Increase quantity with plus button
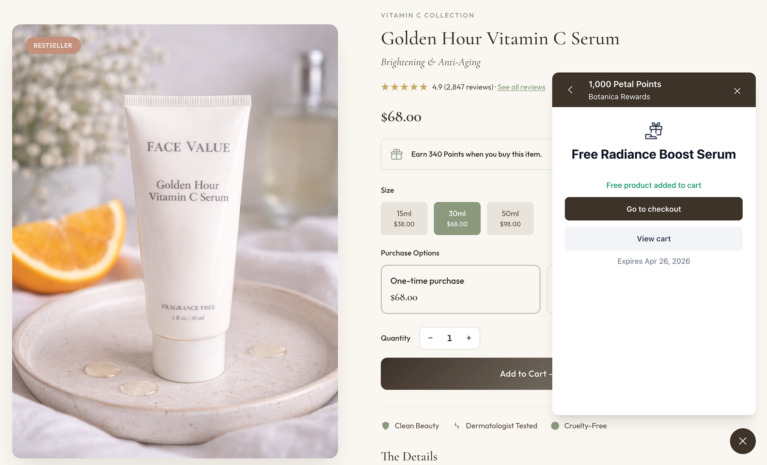This screenshot has height=465, width=767. tap(469, 338)
